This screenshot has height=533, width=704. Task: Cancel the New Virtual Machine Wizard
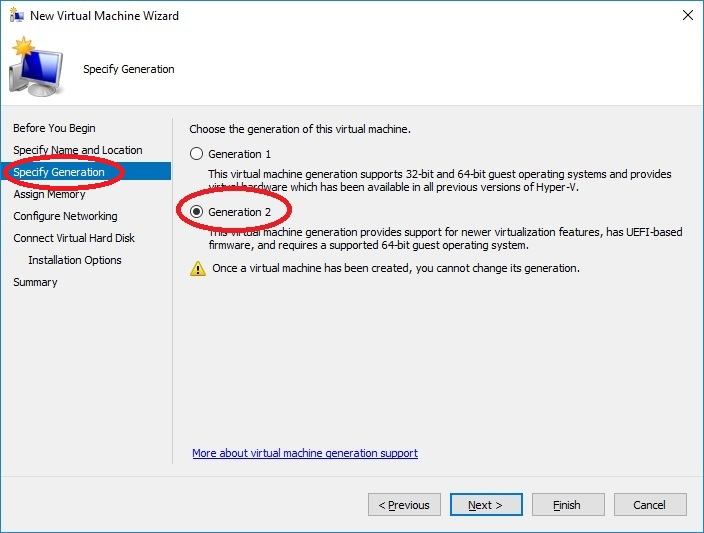(x=650, y=505)
